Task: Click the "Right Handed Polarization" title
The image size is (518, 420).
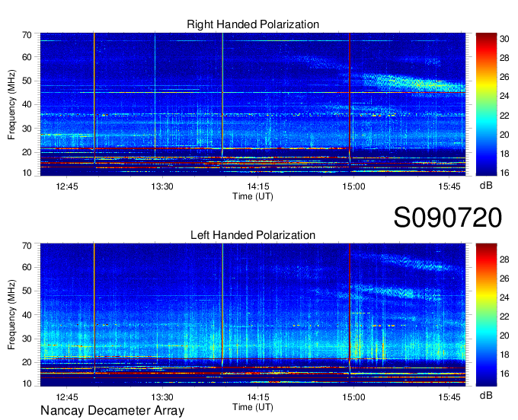Action: pos(253,24)
